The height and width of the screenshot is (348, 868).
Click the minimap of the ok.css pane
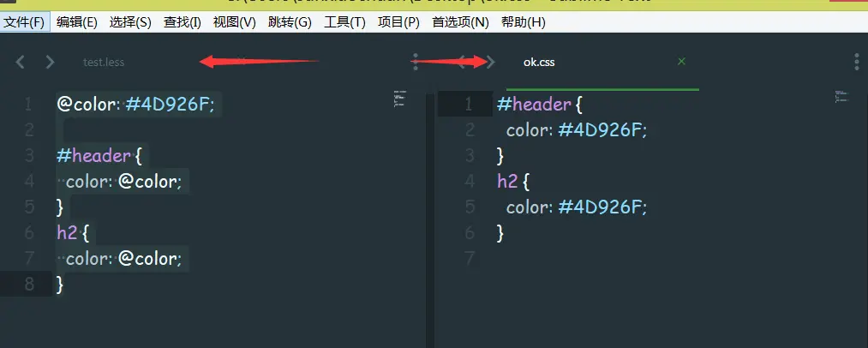pyautogui.click(x=842, y=96)
